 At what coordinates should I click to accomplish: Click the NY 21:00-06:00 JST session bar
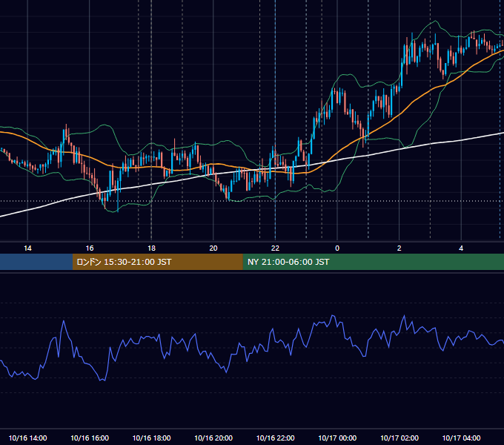coord(373,262)
